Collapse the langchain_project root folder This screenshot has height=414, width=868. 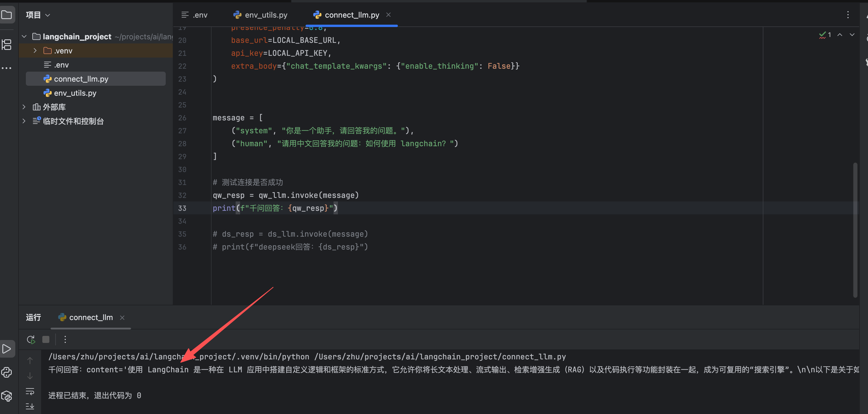click(x=24, y=36)
